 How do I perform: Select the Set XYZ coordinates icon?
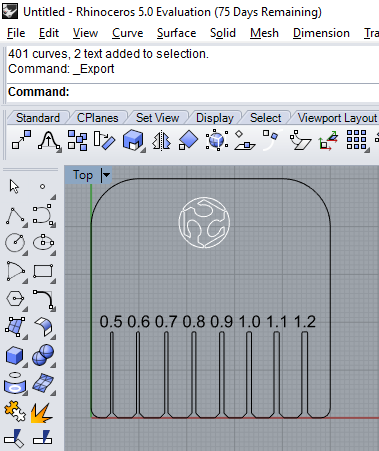pos(300,140)
